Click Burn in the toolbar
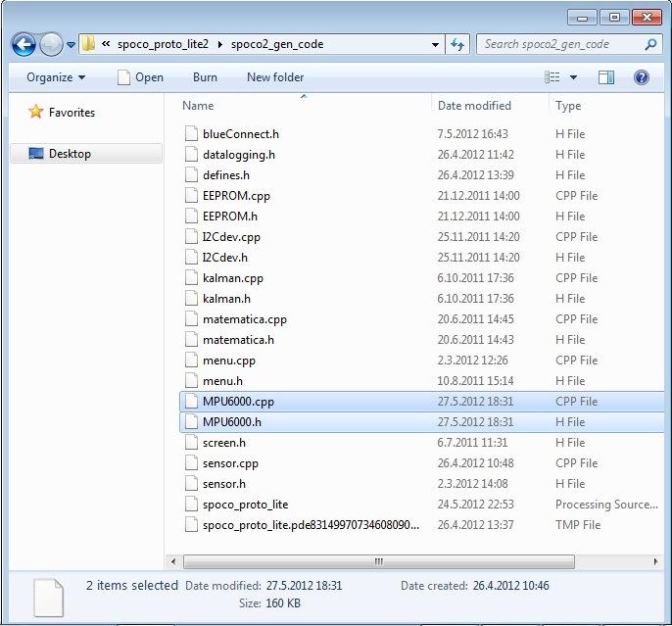Viewport: 672px width, 626px height. click(x=205, y=77)
